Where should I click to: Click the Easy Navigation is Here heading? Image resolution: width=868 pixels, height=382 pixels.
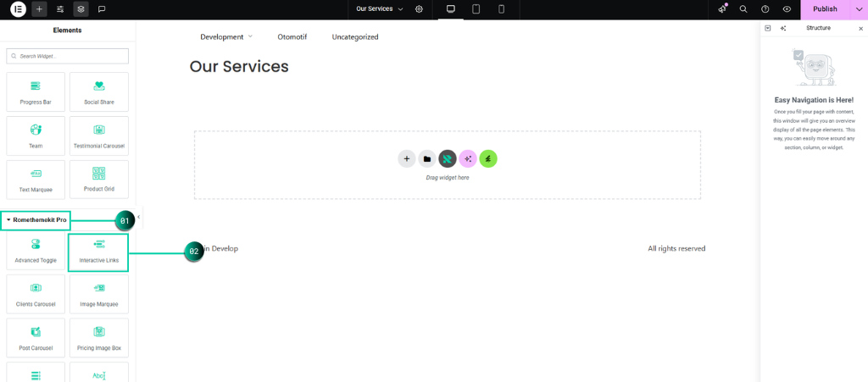coord(814,101)
